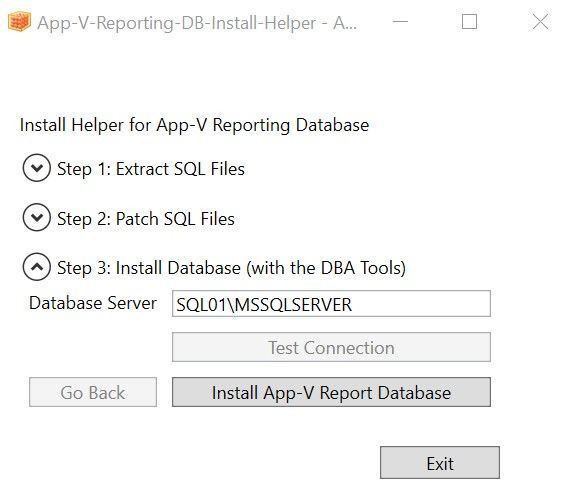Viewport: 564px width, 494px height.
Task: Expand Step 2 Patch SQL Files chevron
Action: pyautogui.click(x=36, y=218)
